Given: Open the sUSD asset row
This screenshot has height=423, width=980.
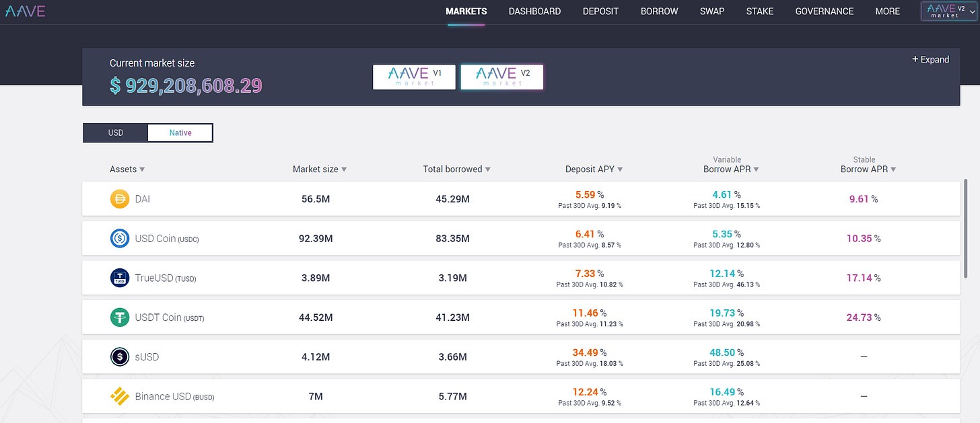Looking at the screenshot, I should (x=521, y=357).
